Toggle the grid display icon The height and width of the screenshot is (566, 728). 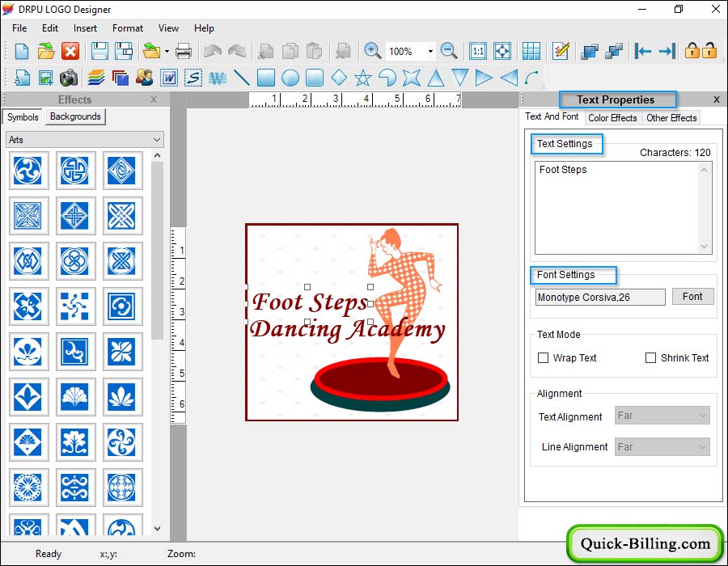point(531,51)
